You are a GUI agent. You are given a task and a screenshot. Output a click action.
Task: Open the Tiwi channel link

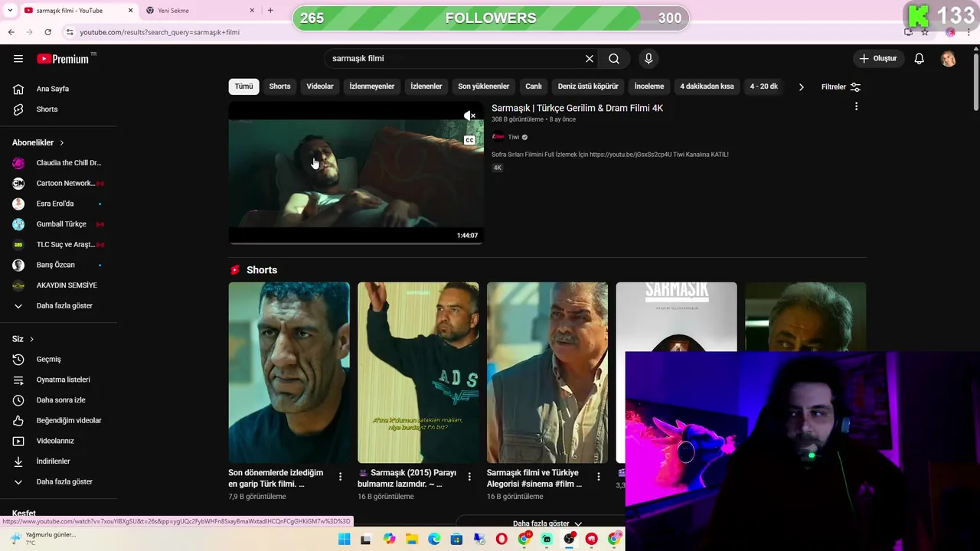click(x=513, y=137)
